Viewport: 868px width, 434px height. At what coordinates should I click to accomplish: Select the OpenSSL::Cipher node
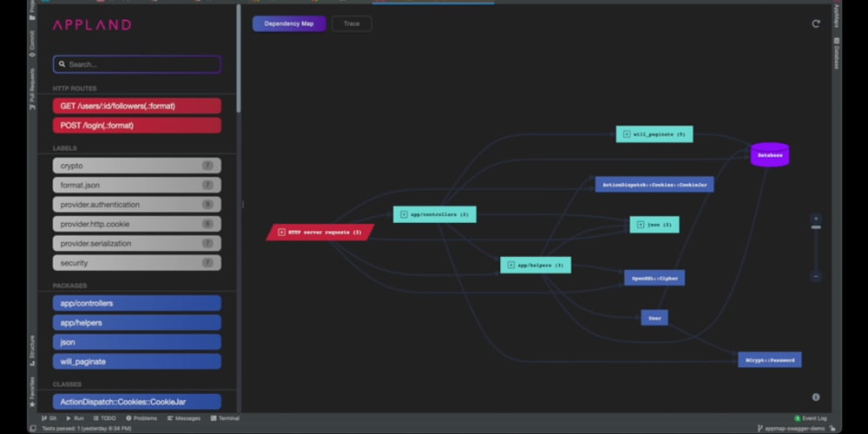[654, 278]
